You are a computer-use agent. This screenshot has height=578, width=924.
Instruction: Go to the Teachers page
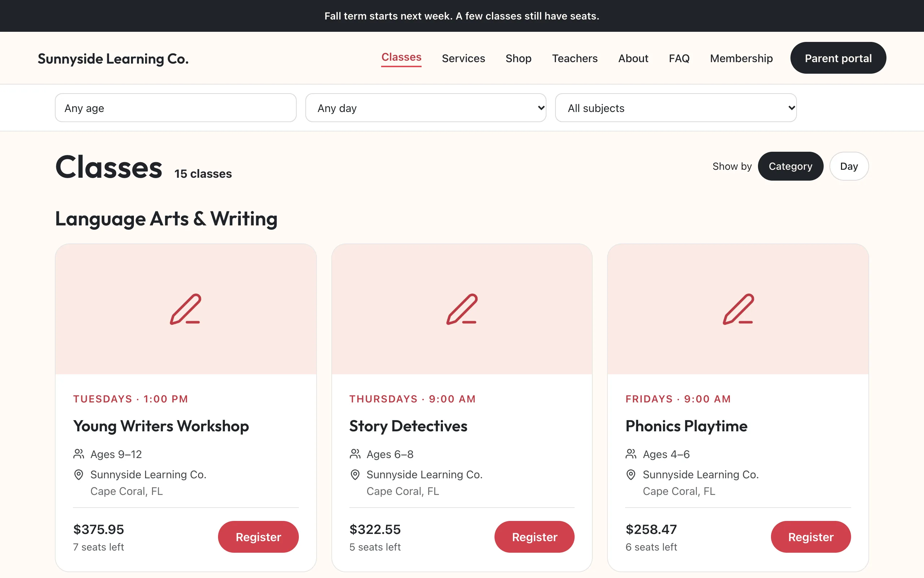(x=575, y=58)
